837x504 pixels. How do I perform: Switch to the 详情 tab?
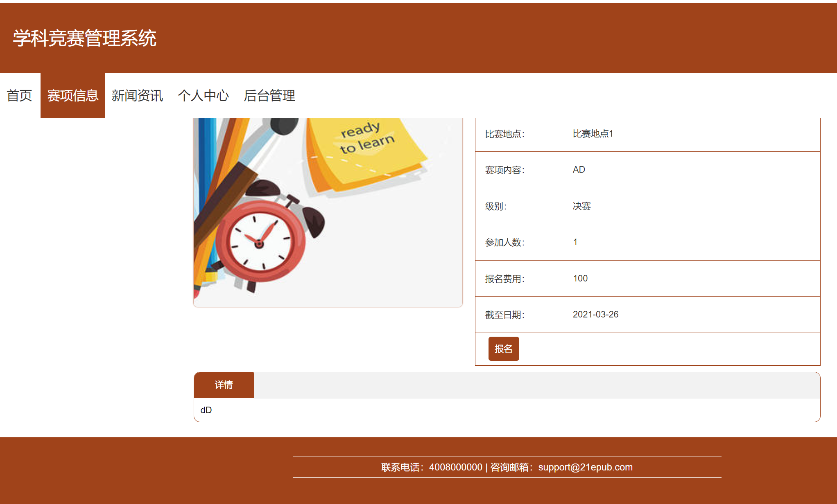[224, 385]
